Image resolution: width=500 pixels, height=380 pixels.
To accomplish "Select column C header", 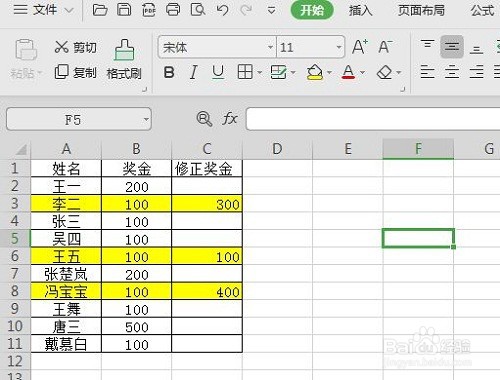I will (x=207, y=149).
